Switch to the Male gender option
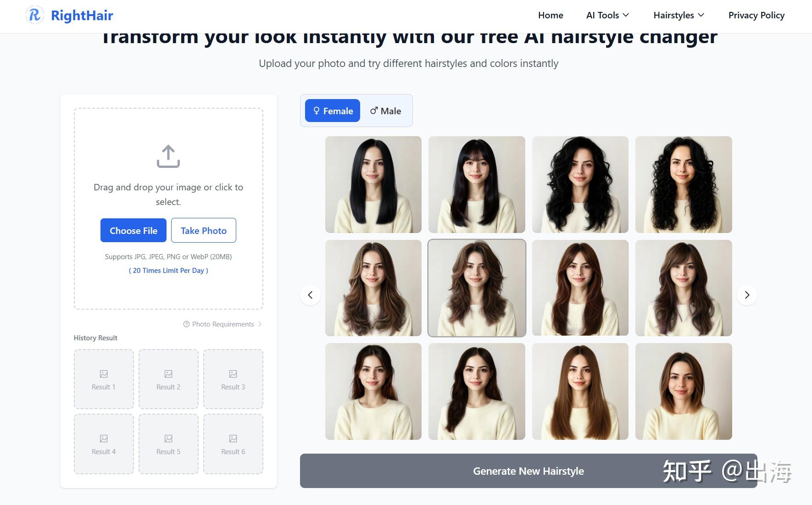 click(x=385, y=111)
